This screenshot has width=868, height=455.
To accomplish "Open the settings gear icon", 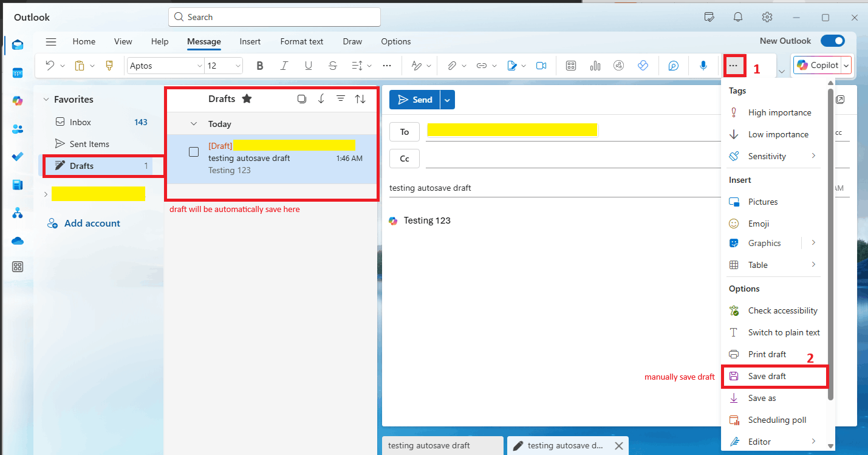I will pos(767,17).
